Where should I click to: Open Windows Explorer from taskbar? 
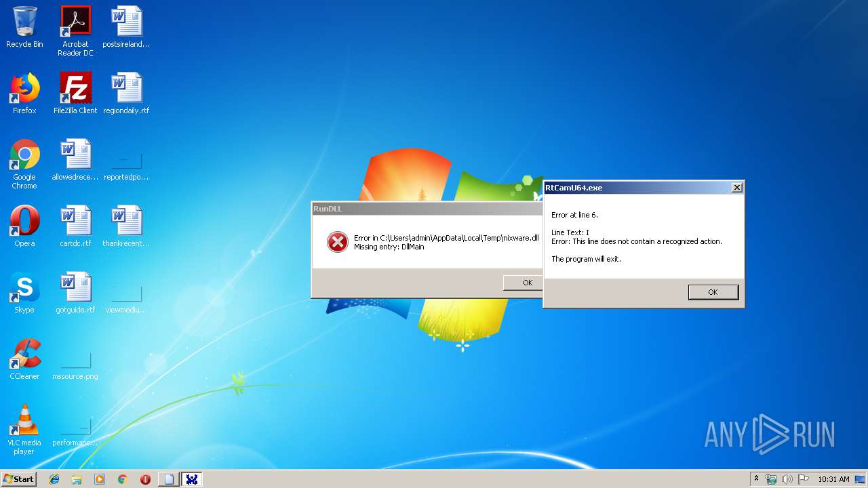point(77,479)
